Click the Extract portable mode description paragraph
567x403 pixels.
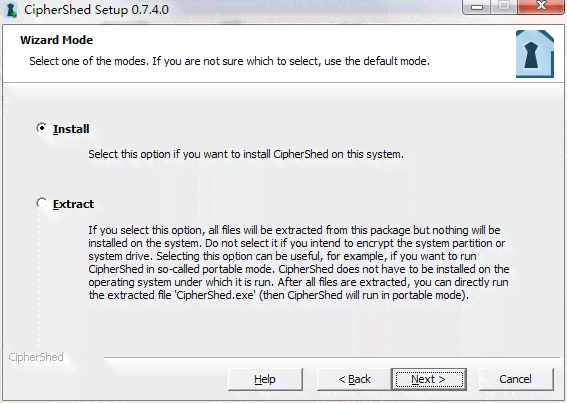(299, 263)
